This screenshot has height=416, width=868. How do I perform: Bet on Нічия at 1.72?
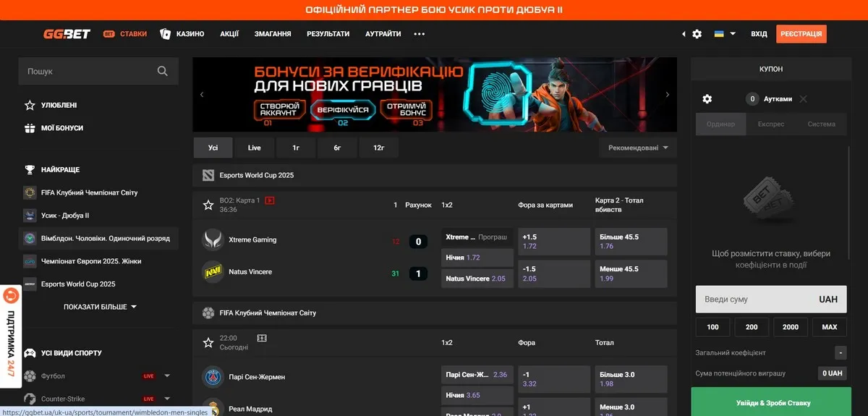[x=477, y=258]
